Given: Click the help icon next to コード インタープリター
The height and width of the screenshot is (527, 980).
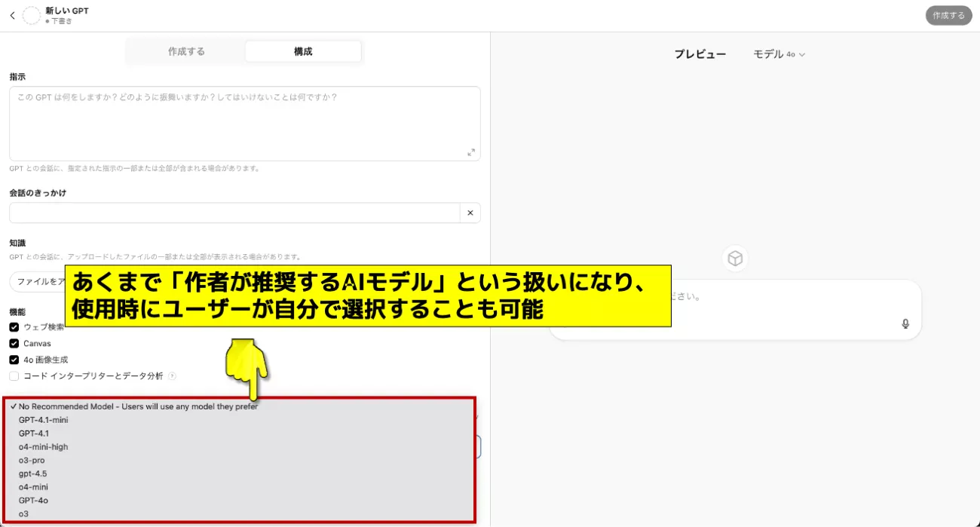Looking at the screenshot, I should pyautogui.click(x=172, y=376).
